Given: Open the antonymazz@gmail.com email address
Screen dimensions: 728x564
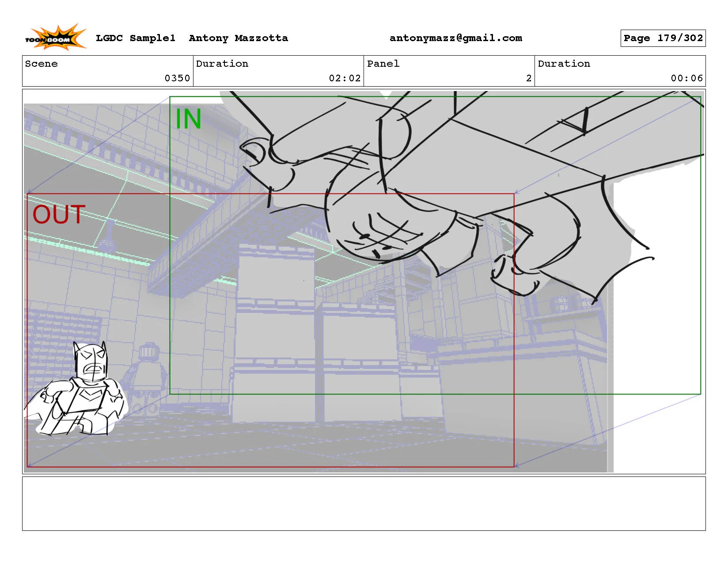Looking at the screenshot, I should 456,38.
